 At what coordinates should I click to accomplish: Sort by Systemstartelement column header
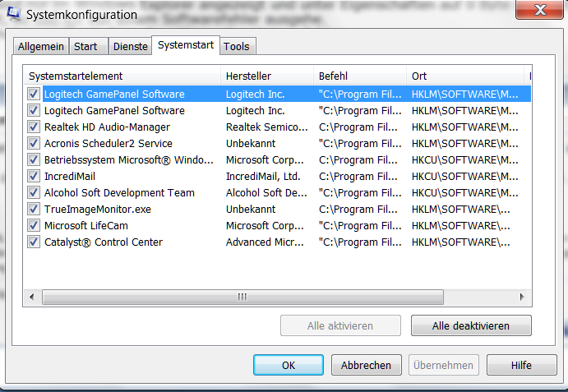click(122, 76)
